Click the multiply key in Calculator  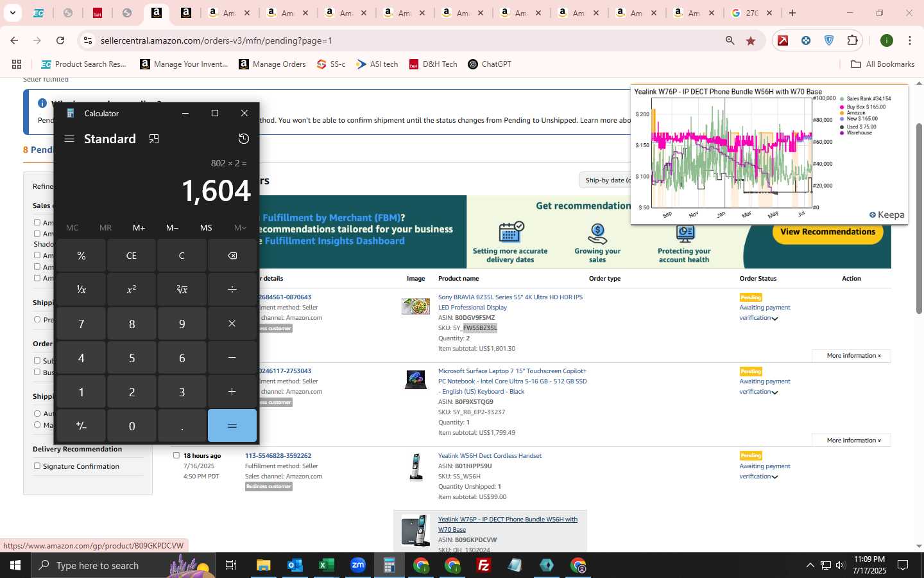232,324
